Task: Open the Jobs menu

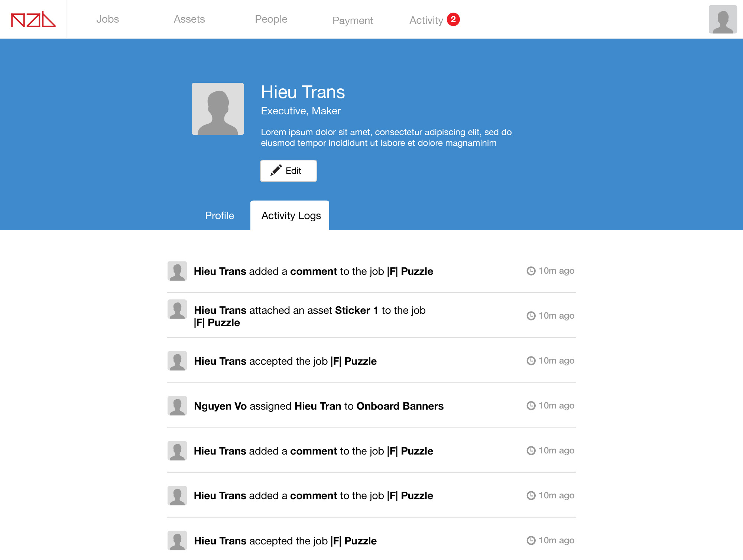Action: 107,19
